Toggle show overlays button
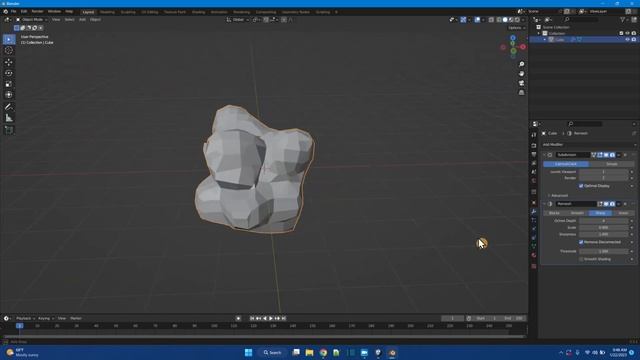Screen dimensions: 640x360 (x=477, y=20)
